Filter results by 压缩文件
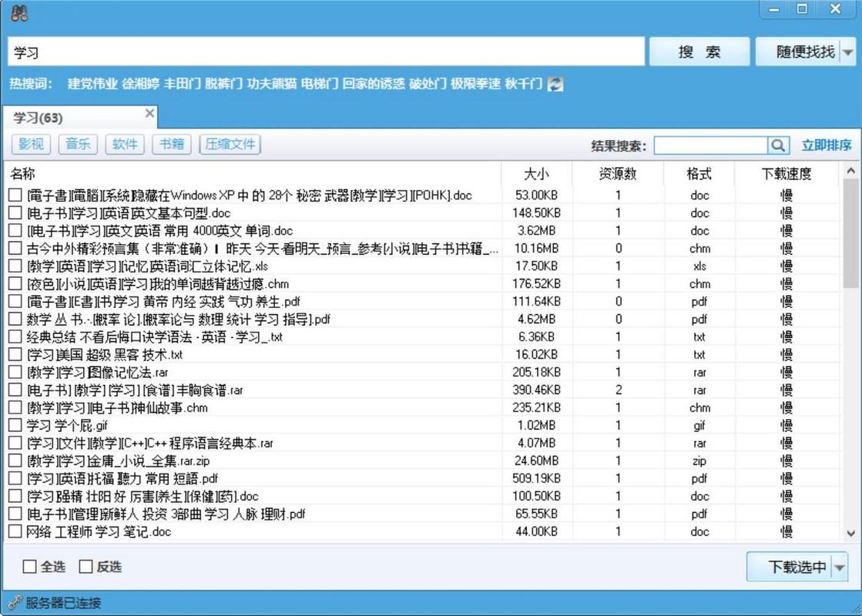This screenshot has width=862, height=616. point(230,144)
